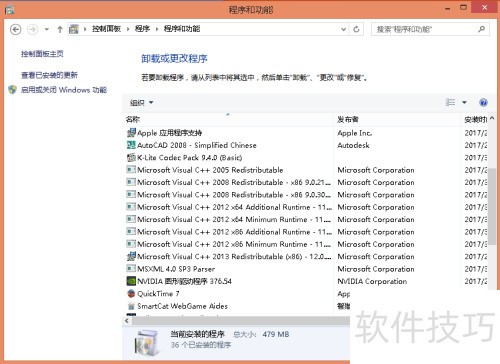Expand the view options dropdown arrow
500x364 pixels.
point(464,102)
